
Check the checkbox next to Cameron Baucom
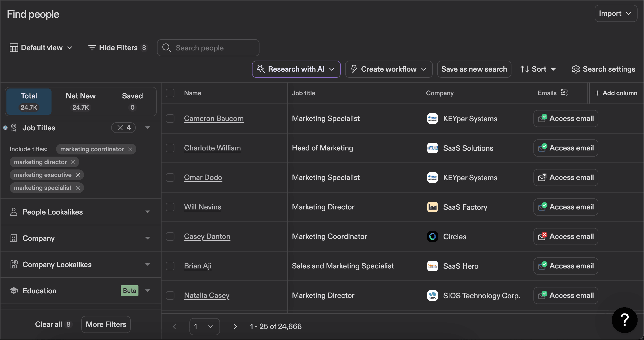tap(170, 119)
